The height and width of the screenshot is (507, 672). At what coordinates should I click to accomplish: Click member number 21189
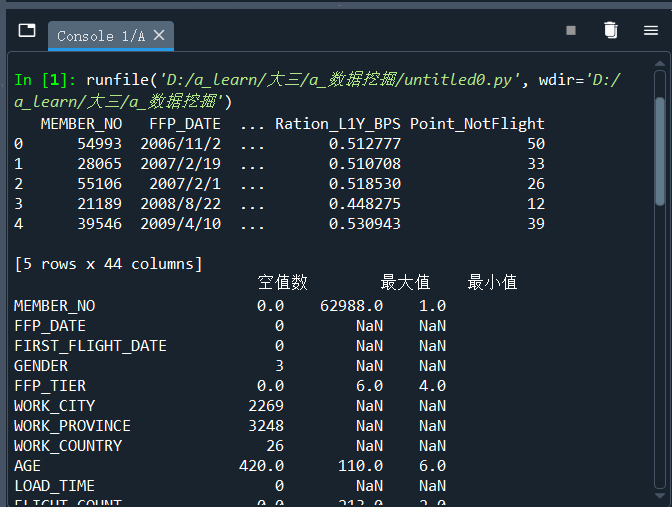(x=99, y=204)
